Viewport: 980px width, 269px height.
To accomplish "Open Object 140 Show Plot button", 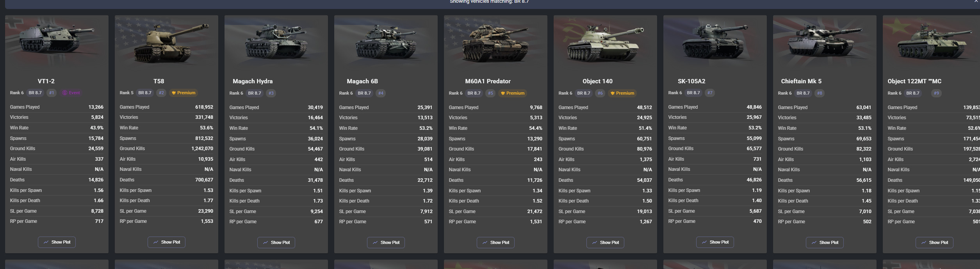I will tap(605, 242).
